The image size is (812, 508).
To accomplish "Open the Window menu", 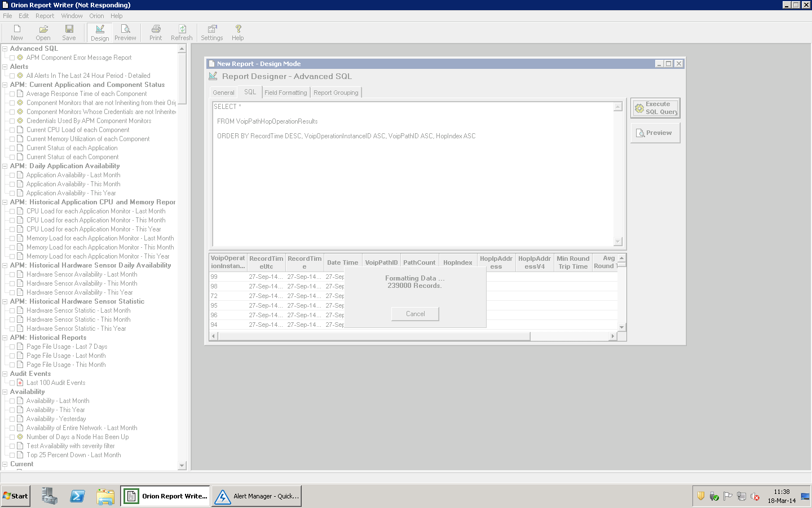I will coord(72,16).
